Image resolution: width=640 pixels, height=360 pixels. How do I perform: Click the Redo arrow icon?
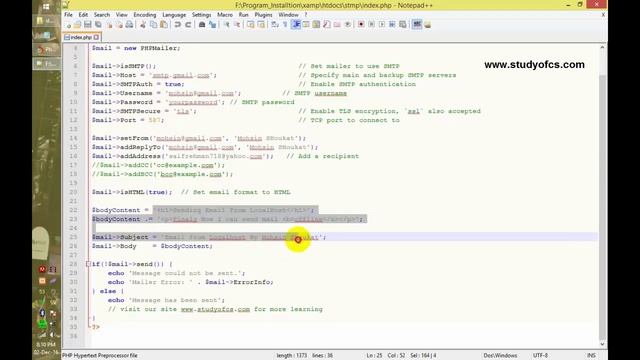188,25
